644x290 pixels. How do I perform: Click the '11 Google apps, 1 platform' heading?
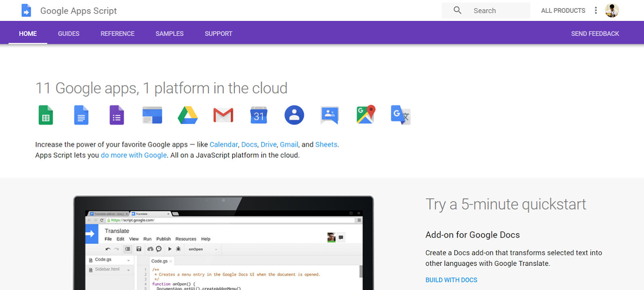click(161, 88)
